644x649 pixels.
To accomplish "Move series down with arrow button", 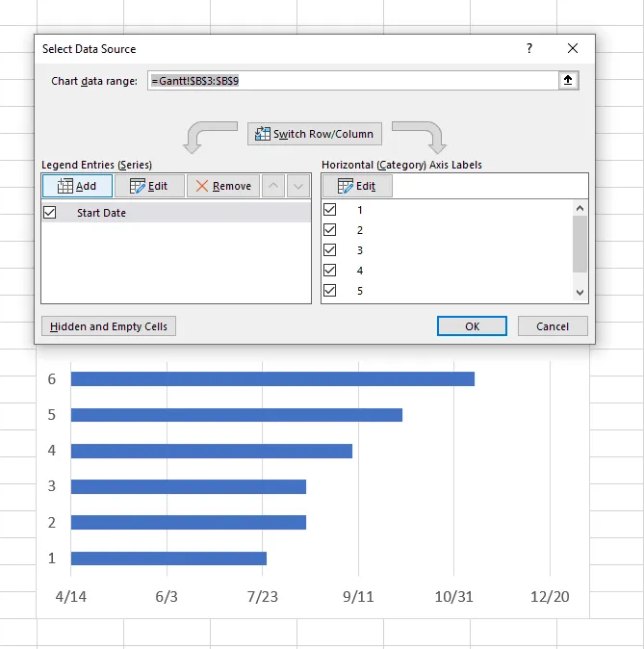I will click(298, 186).
